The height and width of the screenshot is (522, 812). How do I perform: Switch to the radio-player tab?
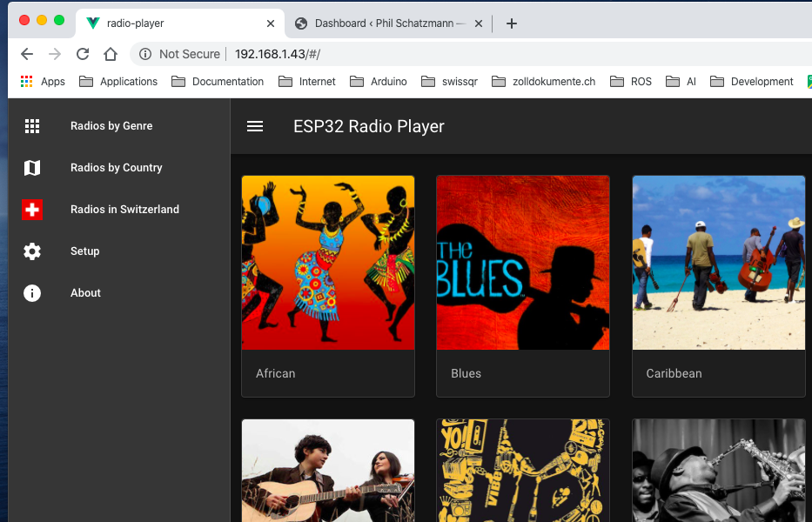179,23
